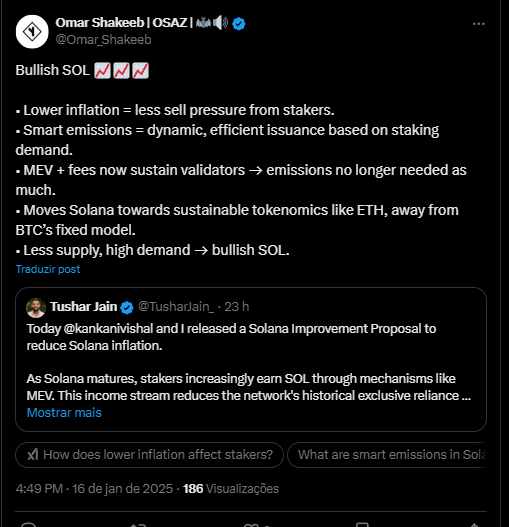Image resolution: width=509 pixels, height=527 pixels.
Task: Expand quoted post with Mostrar mais
Action: tap(64, 412)
